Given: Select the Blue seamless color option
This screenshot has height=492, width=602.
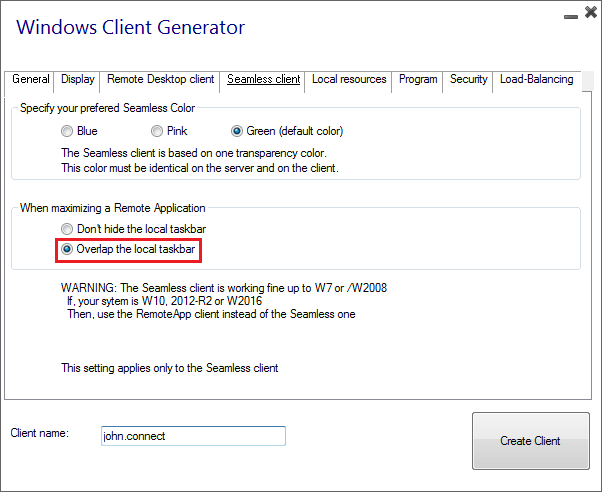Looking at the screenshot, I should 79,131.
